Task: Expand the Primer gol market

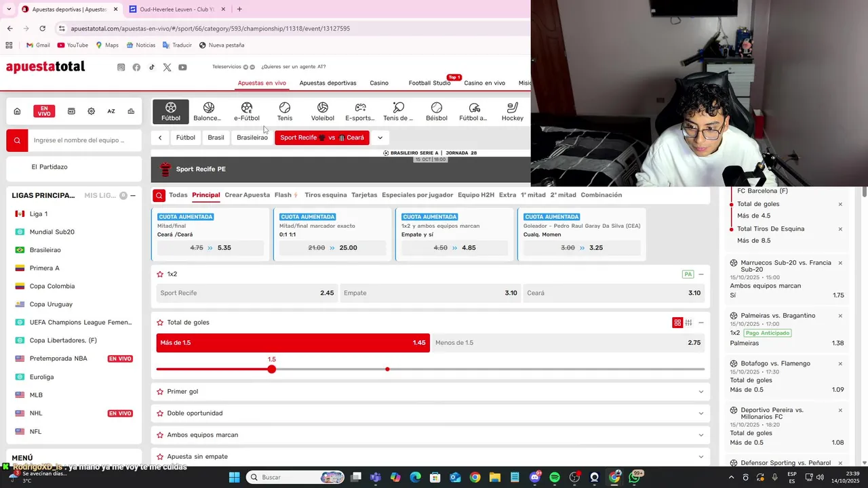Action: tap(701, 392)
